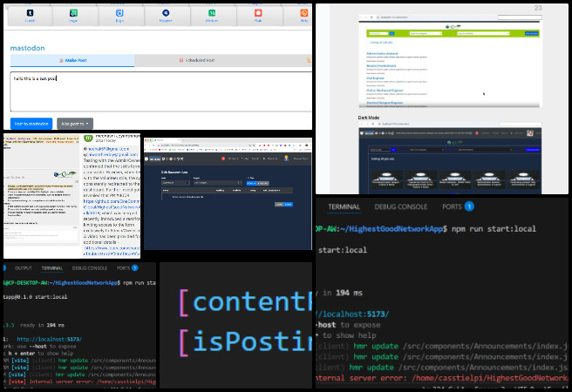The image size is (572, 392).
Task: Open the Also post to dropdown
Action: coord(74,124)
